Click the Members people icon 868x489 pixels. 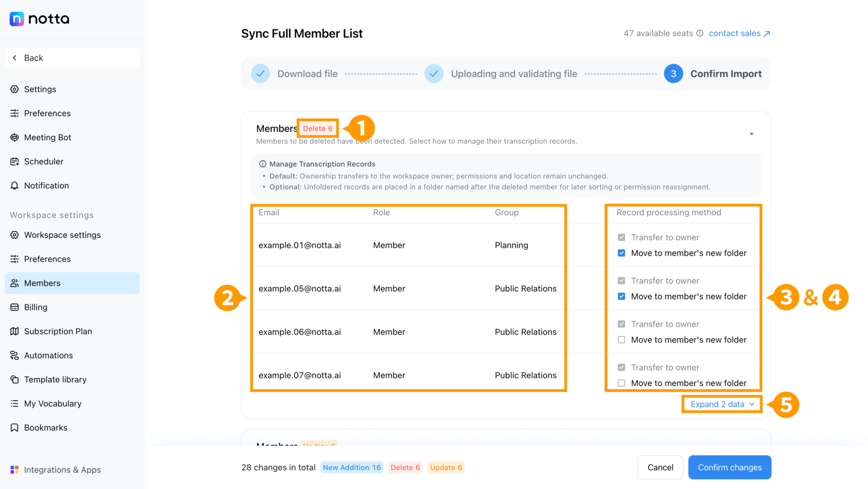click(14, 283)
